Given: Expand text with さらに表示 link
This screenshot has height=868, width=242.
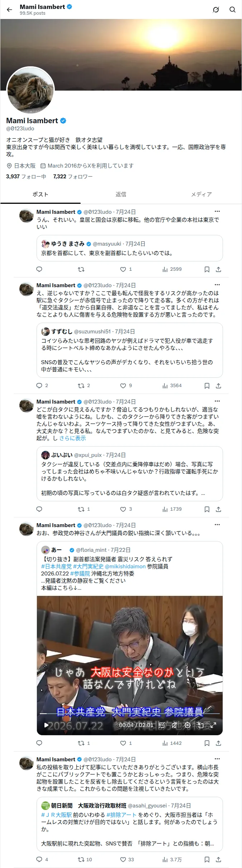Looking at the screenshot, I should (x=72, y=438).
